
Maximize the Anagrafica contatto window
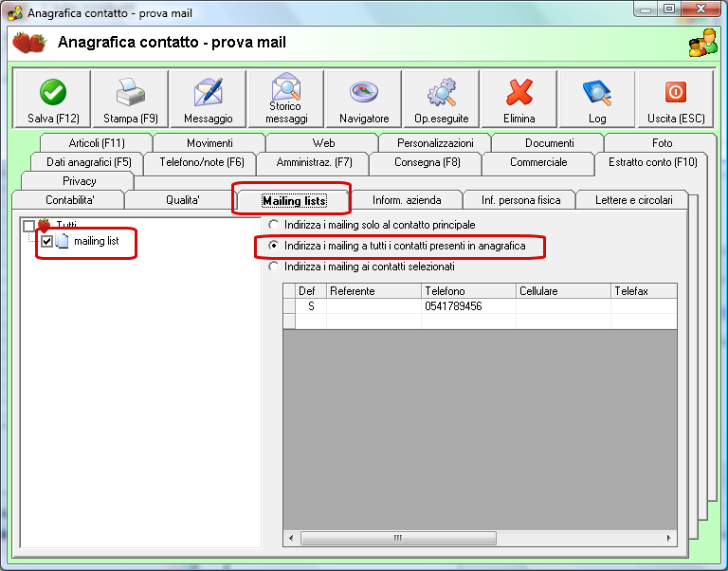(x=669, y=9)
